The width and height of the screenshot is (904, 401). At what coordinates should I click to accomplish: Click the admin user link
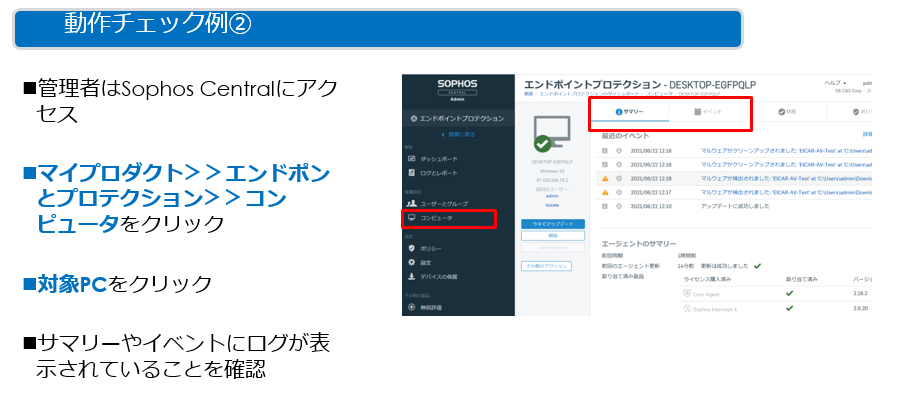(x=552, y=196)
